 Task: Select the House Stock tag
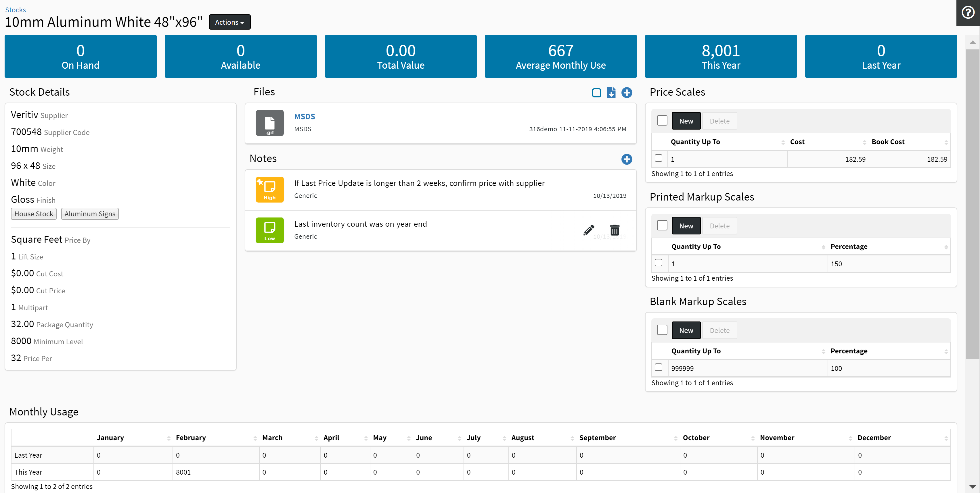point(33,214)
